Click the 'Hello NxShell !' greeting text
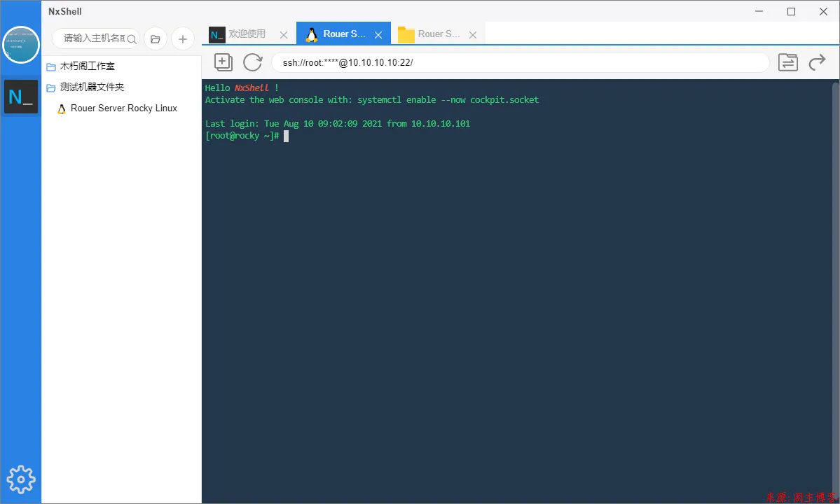Image resolution: width=840 pixels, height=504 pixels. pos(242,87)
